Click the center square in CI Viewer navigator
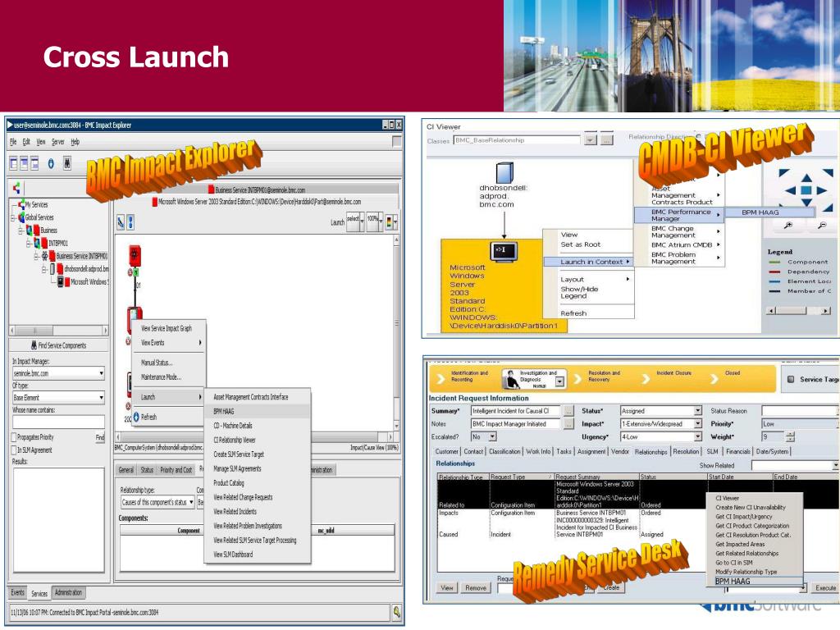Image resolution: width=840 pixels, height=630 pixels. 806,190
